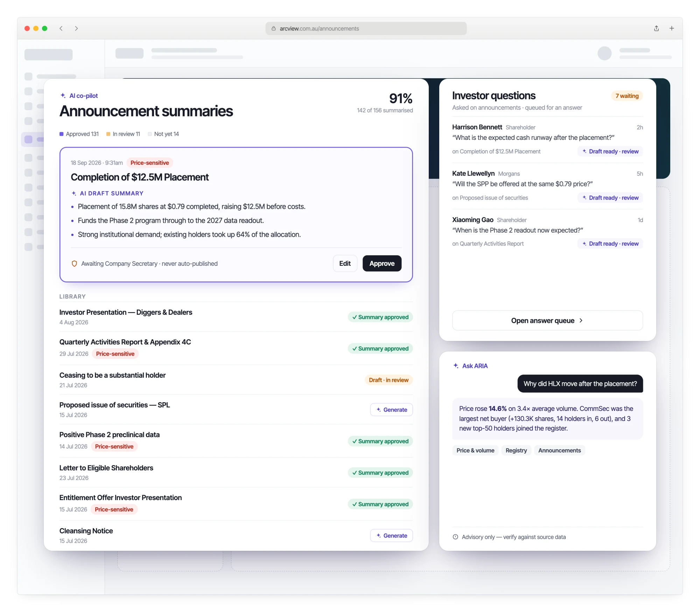Open Entitlement Offer Investor Presentation

click(x=120, y=498)
